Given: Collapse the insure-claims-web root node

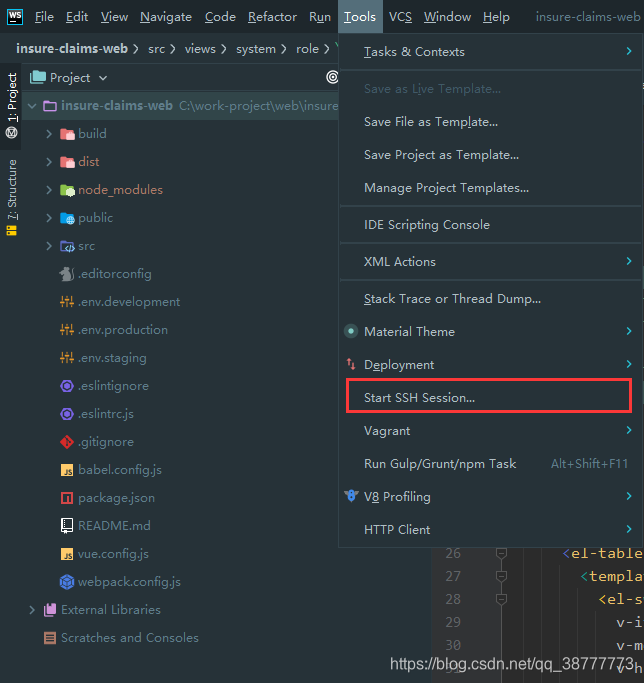Looking at the screenshot, I should (x=32, y=106).
